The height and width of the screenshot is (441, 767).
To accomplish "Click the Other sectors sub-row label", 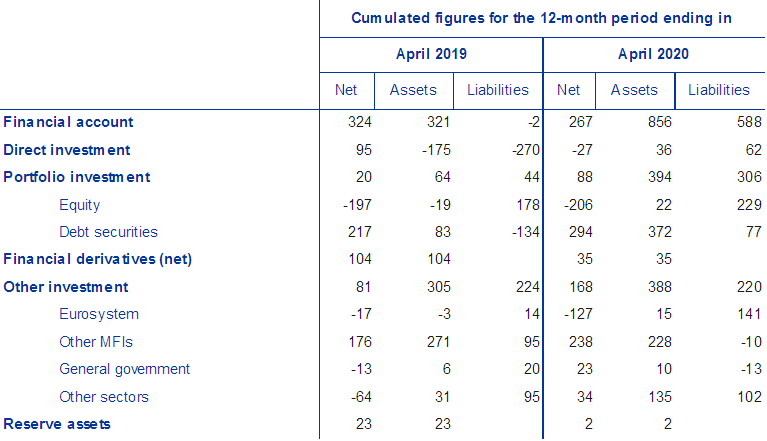I will (x=104, y=397).
